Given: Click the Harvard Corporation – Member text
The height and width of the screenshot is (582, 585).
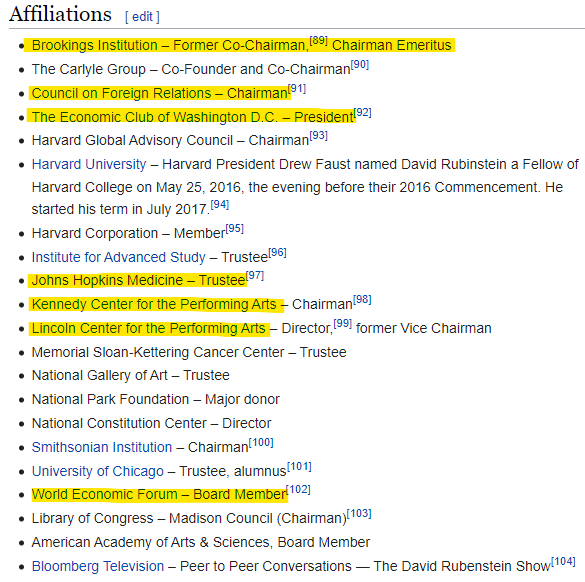Looking at the screenshot, I should coord(129,234).
